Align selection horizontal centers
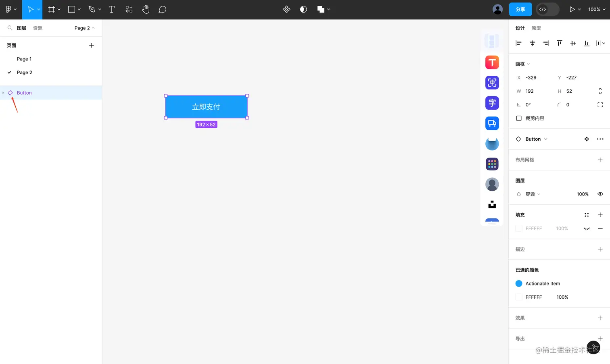 pyautogui.click(x=533, y=43)
